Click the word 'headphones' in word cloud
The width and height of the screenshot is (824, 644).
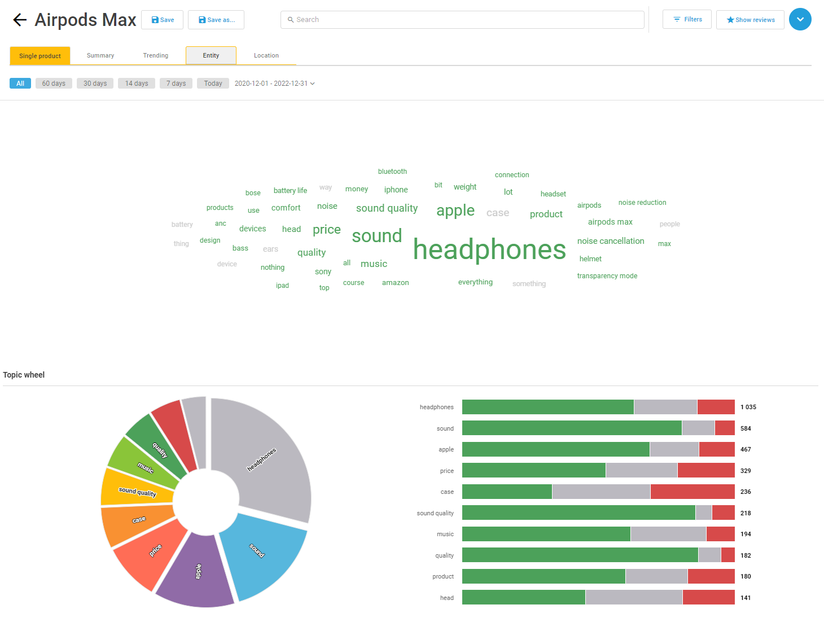pyautogui.click(x=489, y=250)
